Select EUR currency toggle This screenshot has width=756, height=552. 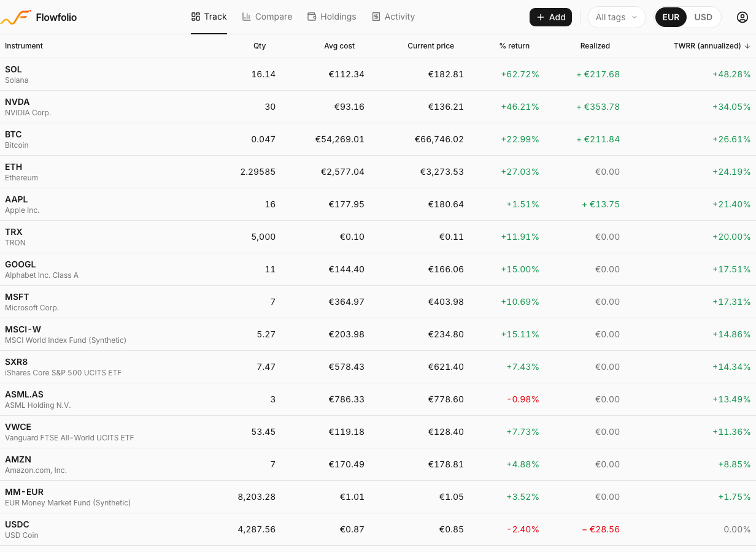671,17
